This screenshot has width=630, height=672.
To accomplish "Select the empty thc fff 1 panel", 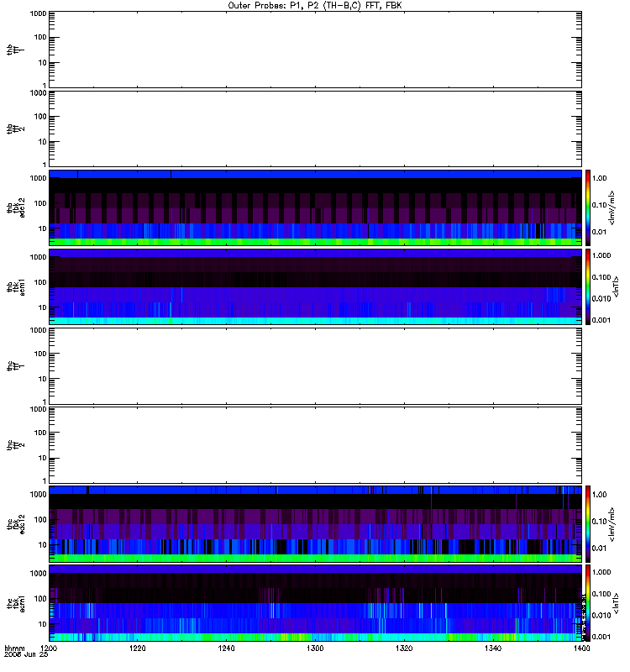I will 316,366.
